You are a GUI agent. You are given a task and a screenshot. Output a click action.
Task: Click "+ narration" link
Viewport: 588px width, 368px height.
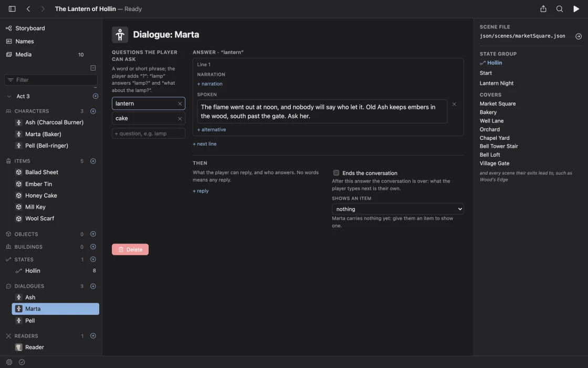point(209,84)
